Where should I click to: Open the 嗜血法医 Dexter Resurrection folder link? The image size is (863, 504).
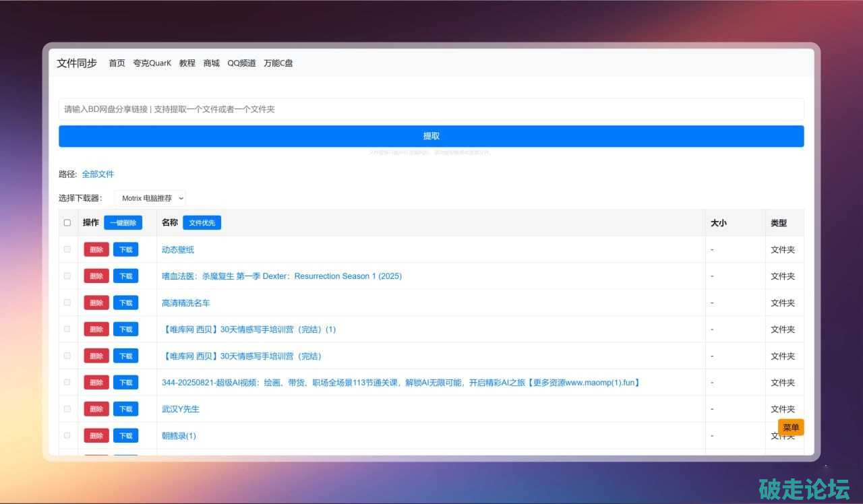coord(282,276)
